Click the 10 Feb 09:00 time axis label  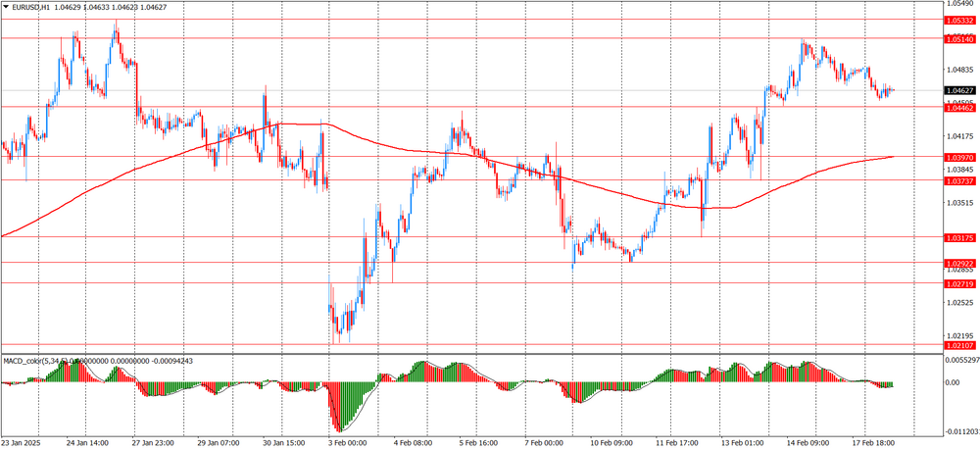tap(612, 443)
